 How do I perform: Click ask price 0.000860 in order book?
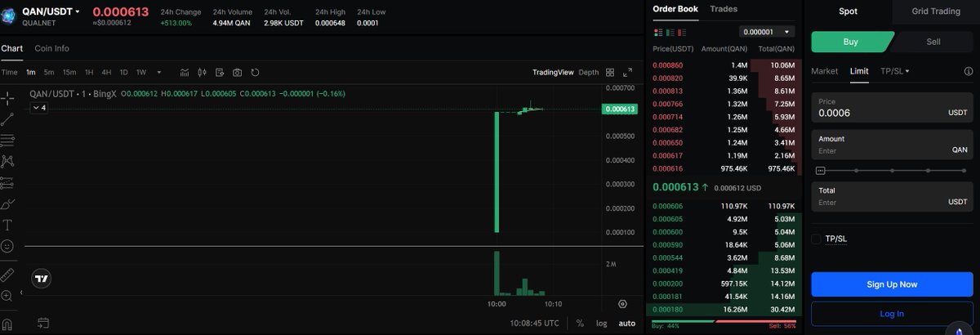point(668,65)
